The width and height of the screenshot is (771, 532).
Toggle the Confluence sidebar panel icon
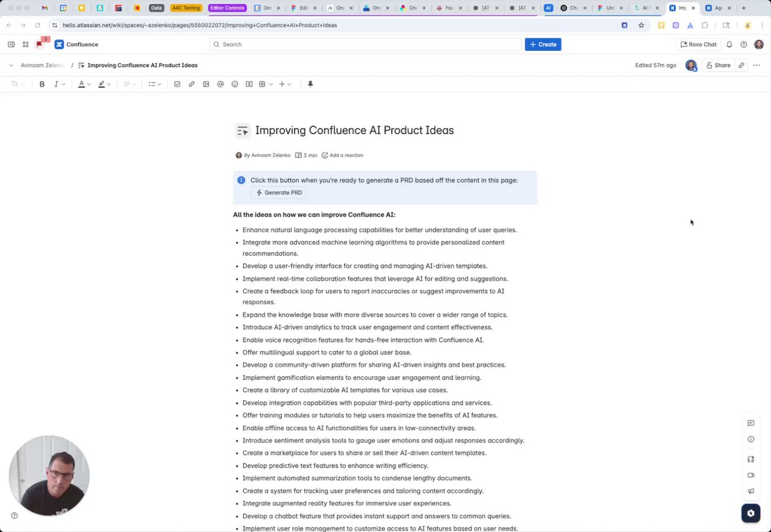[11, 45]
